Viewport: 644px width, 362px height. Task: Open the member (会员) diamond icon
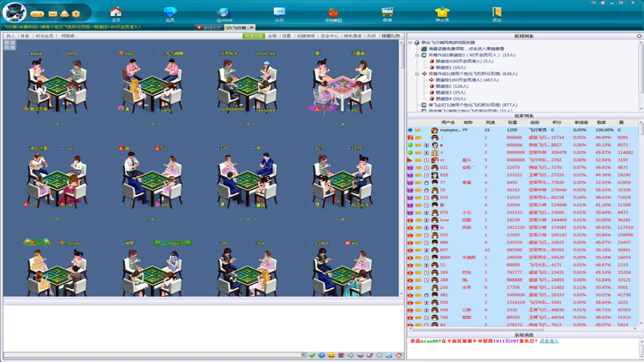[170, 12]
